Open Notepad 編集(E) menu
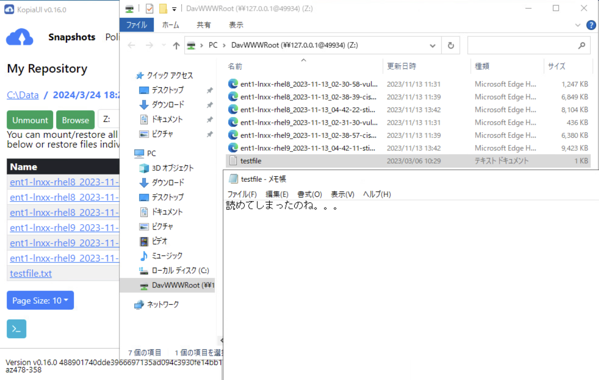Viewport: 599px width, 380px height. pos(277,194)
